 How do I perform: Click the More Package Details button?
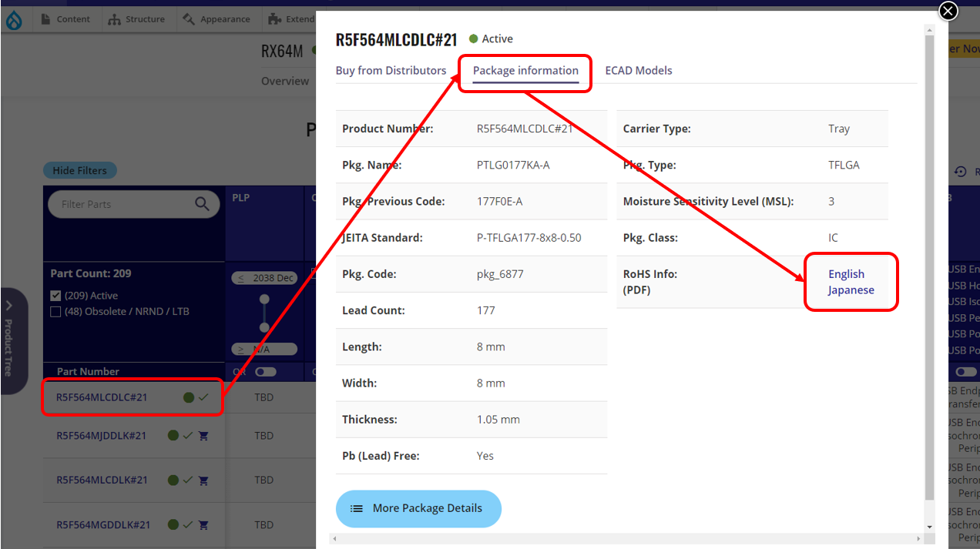point(418,508)
